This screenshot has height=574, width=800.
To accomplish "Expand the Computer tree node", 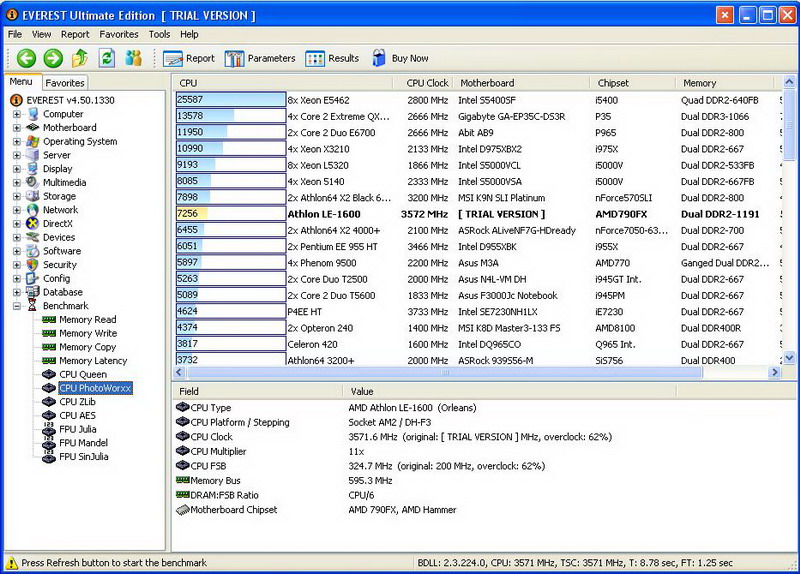I will pyautogui.click(x=17, y=114).
